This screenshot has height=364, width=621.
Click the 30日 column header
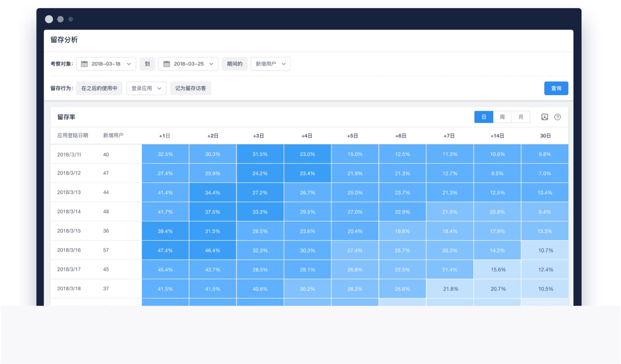(545, 136)
